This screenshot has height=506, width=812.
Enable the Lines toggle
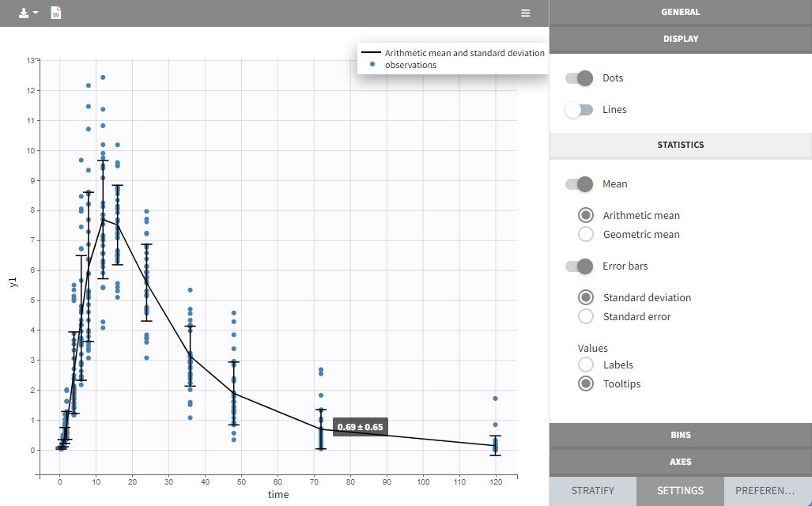[x=579, y=110]
